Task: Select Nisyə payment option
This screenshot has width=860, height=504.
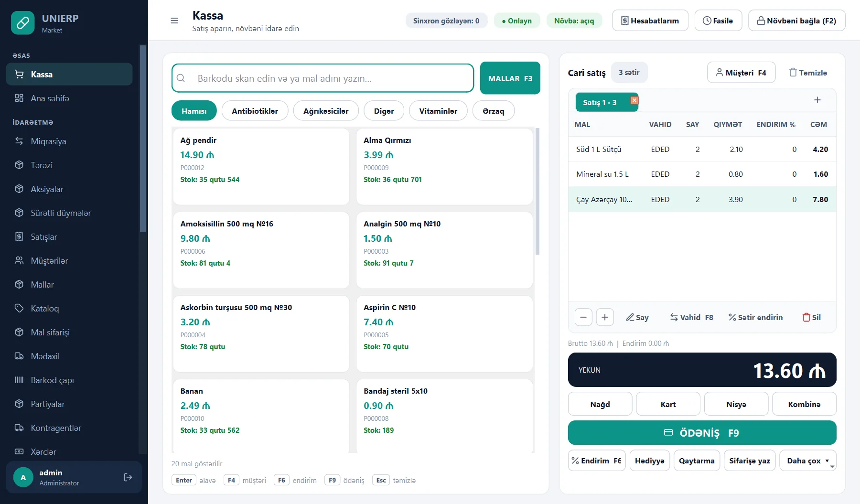Action: pyautogui.click(x=736, y=404)
